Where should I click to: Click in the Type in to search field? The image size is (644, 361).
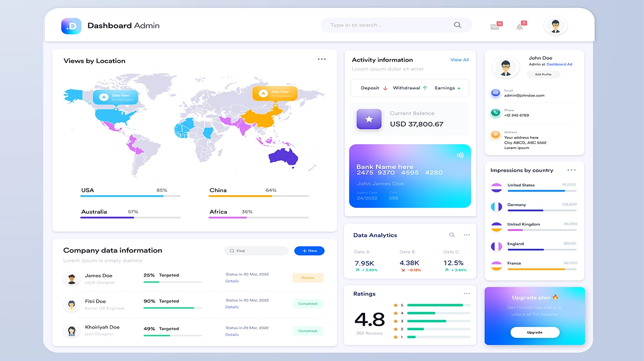396,25
